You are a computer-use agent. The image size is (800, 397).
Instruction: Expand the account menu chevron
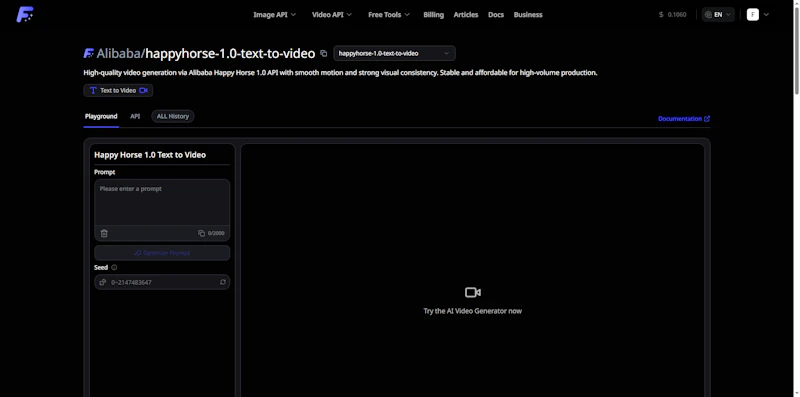coord(766,15)
